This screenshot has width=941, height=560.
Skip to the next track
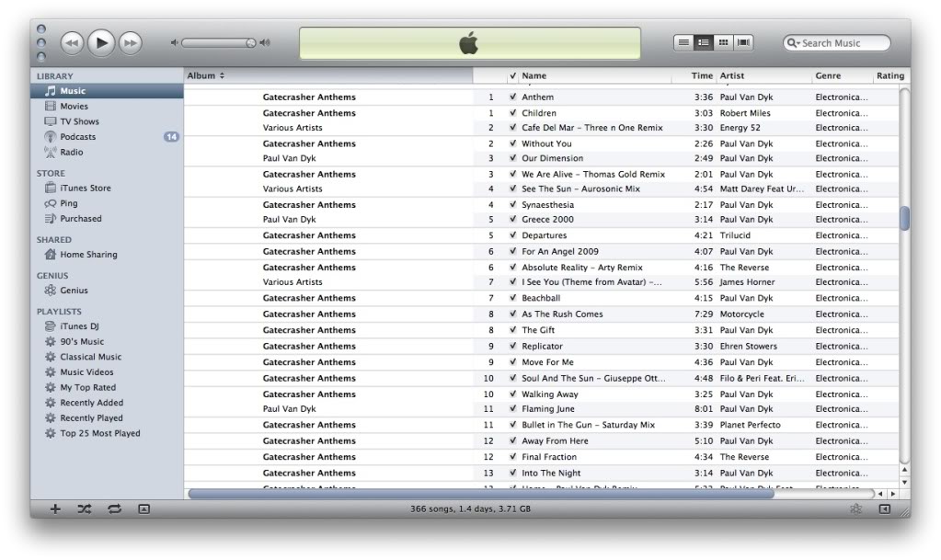131,42
